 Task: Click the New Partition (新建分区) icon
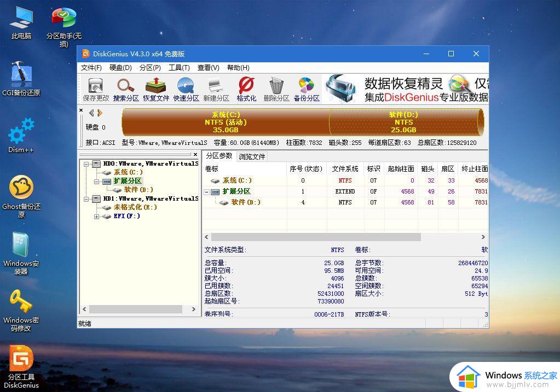point(216,89)
